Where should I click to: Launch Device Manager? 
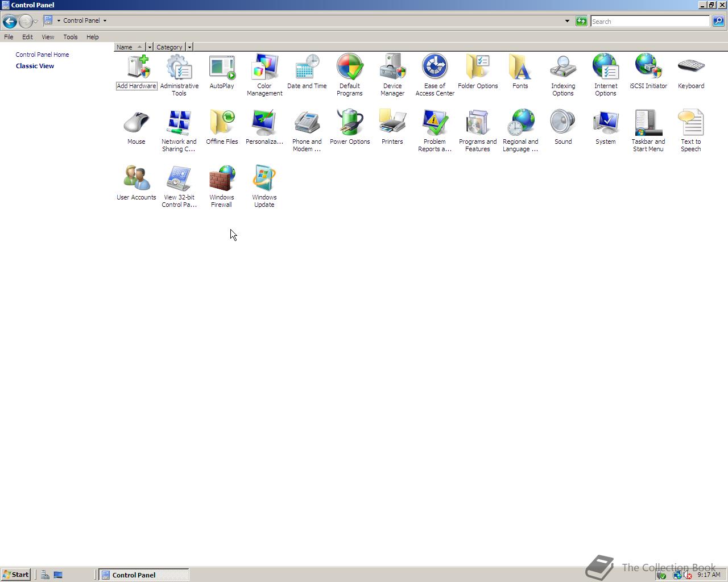pos(392,76)
